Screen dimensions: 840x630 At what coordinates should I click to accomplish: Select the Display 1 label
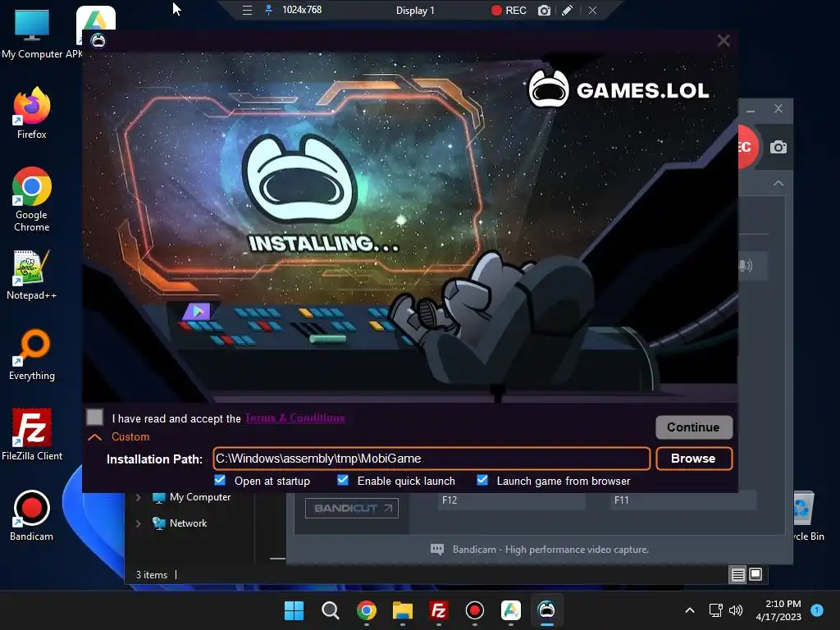click(415, 10)
